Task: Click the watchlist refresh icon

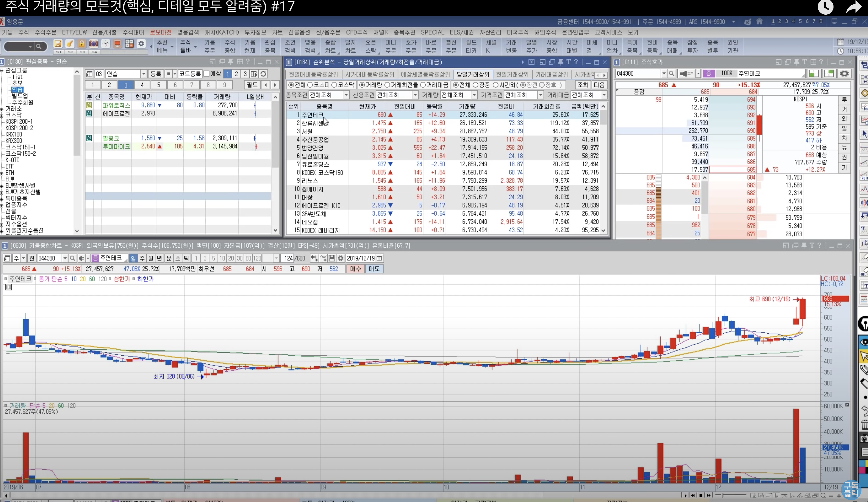Action: point(263,74)
